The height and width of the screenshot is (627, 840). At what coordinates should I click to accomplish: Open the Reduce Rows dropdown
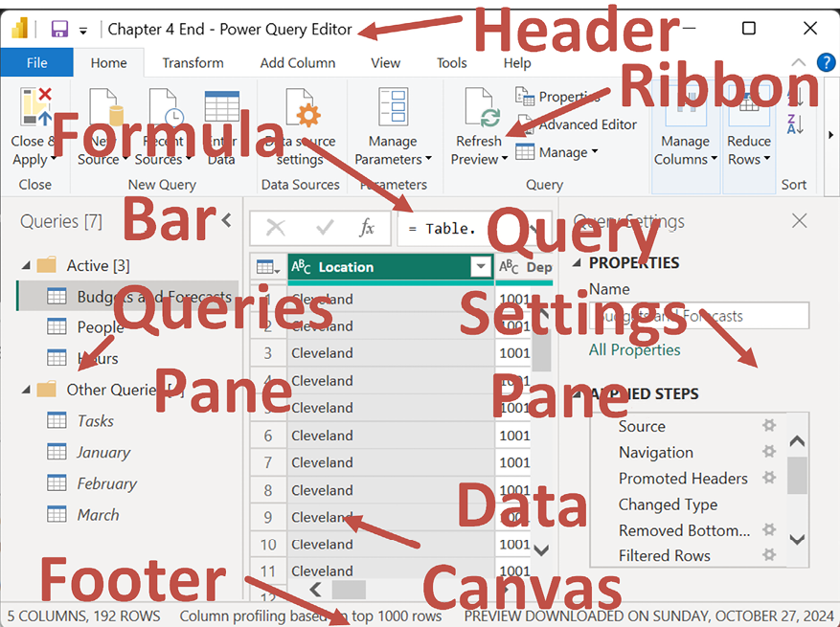click(749, 150)
